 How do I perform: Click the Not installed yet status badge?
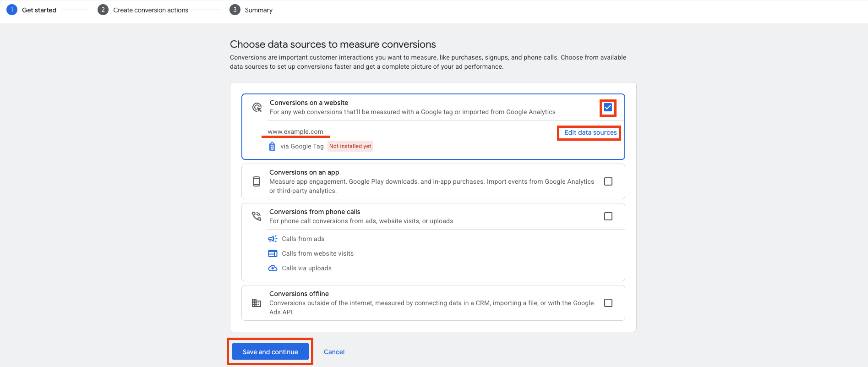350,146
